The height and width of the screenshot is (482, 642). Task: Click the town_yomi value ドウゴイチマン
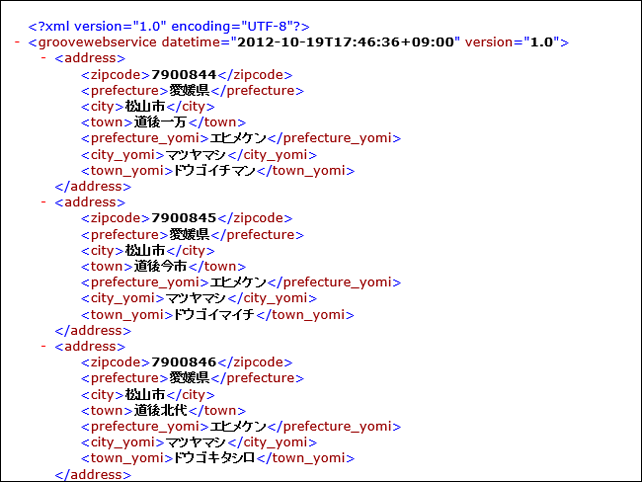pos(215,170)
